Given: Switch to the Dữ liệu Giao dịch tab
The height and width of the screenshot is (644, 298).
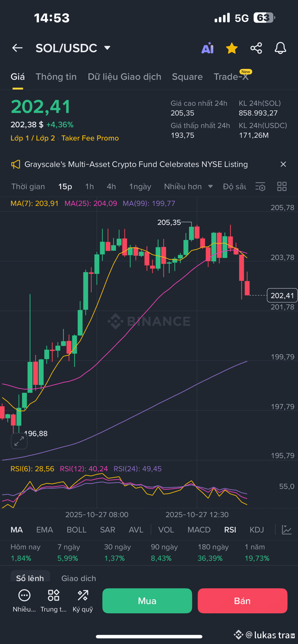Looking at the screenshot, I should tap(125, 77).
